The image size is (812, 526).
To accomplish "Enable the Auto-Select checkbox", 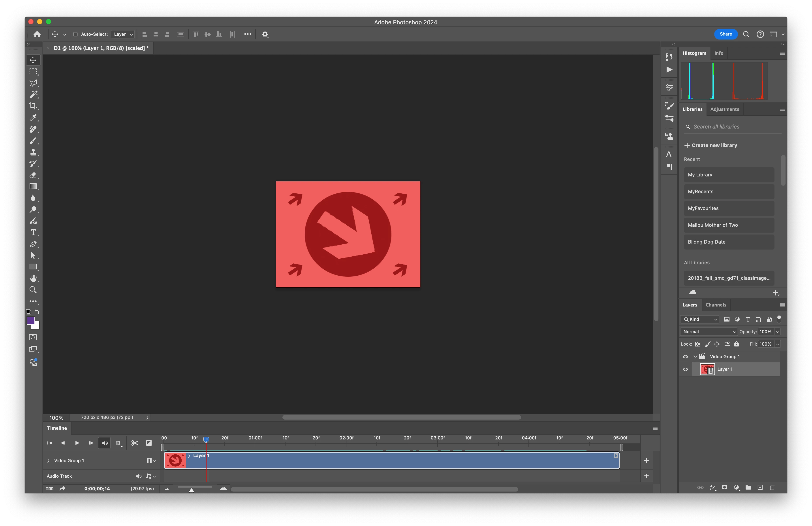I will (76, 34).
